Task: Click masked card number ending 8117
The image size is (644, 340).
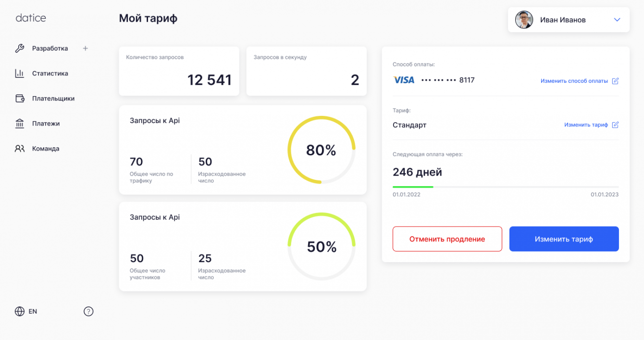Action: tap(448, 80)
